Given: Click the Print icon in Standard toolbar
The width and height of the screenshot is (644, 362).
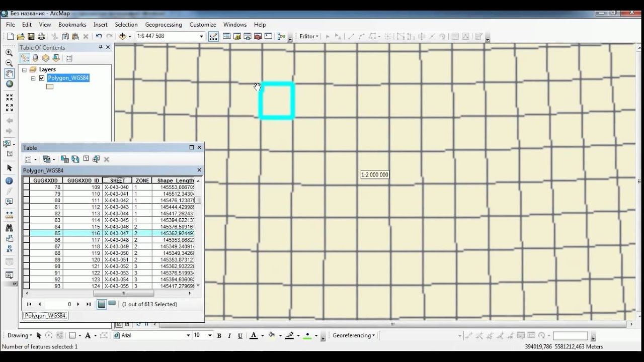Looking at the screenshot, I should click(x=41, y=36).
